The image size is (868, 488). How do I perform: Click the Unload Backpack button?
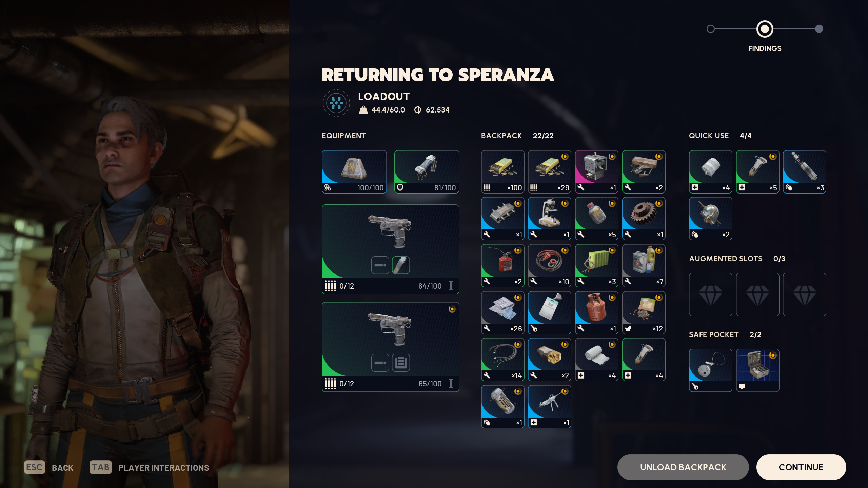pyautogui.click(x=683, y=467)
